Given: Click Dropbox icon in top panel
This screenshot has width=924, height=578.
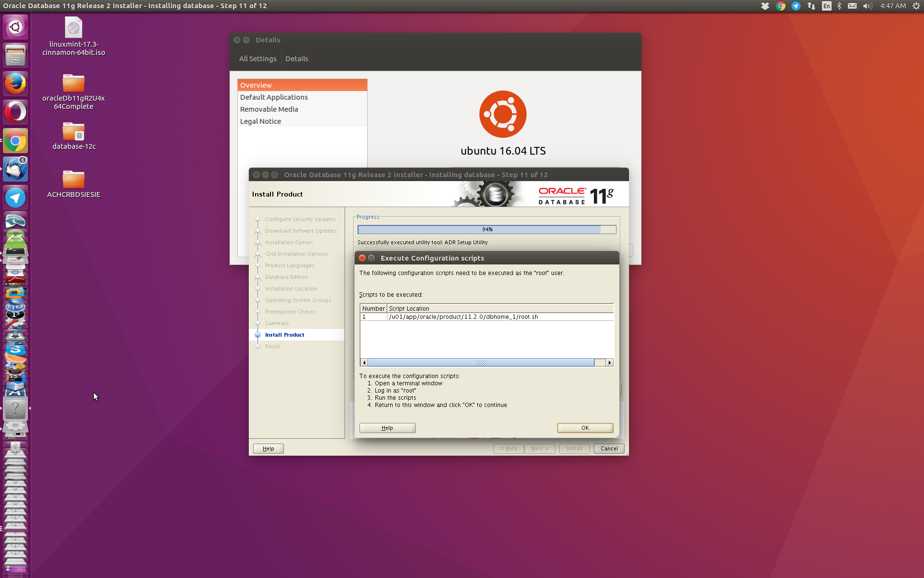Looking at the screenshot, I should point(765,6).
